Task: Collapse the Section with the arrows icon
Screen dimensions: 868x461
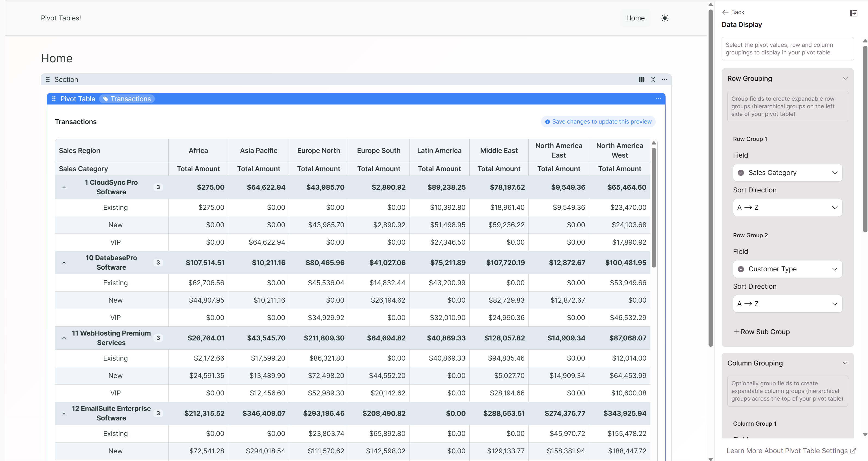Action: click(x=653, y=79)
